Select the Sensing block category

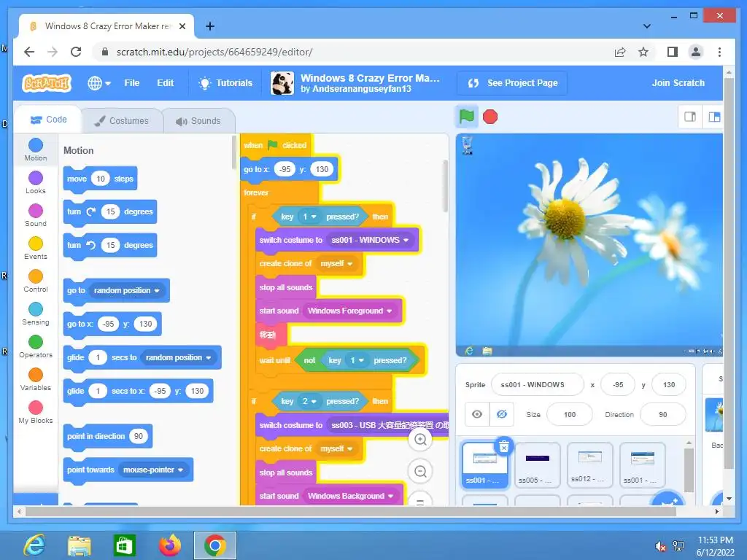tap(36, 314)
